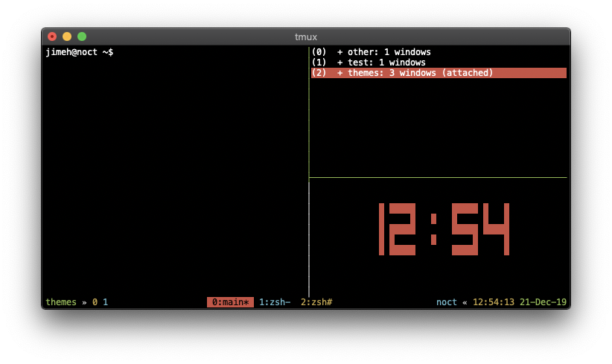Click the green maximize window button

pos(82,36)
